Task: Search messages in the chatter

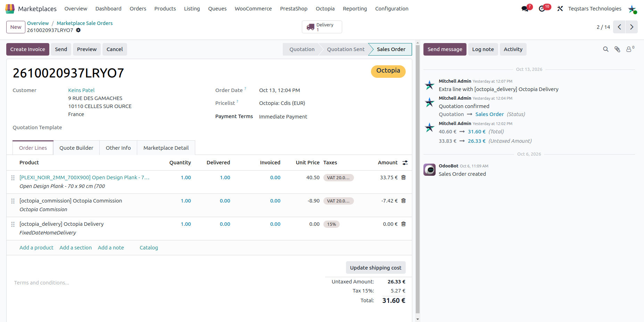Action: tap(606, 49)
